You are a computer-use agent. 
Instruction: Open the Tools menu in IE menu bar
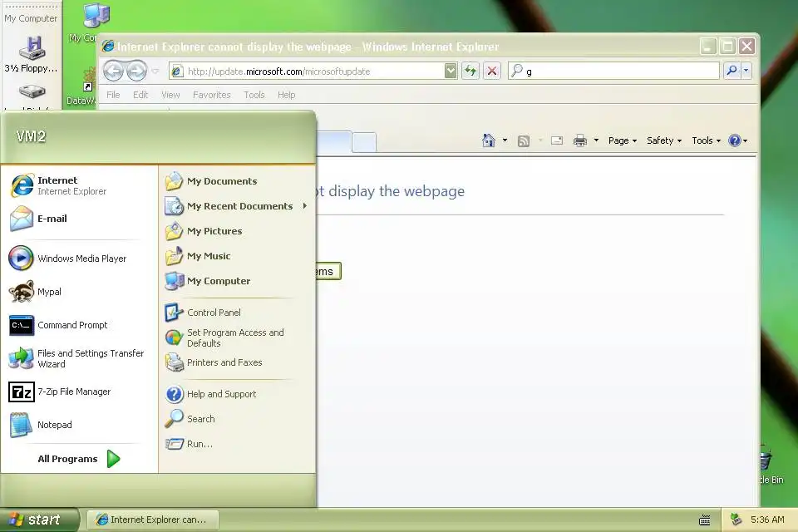pos(254,95)
